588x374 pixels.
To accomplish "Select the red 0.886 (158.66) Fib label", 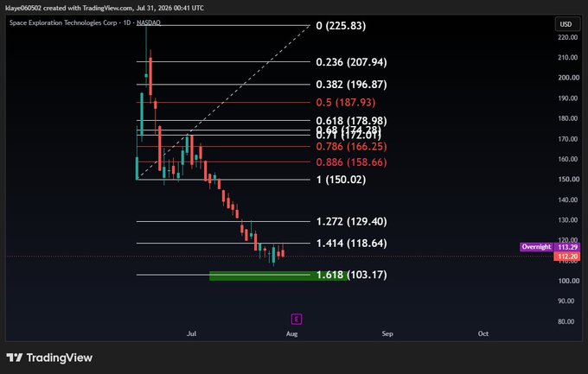I will coord(351,162).
